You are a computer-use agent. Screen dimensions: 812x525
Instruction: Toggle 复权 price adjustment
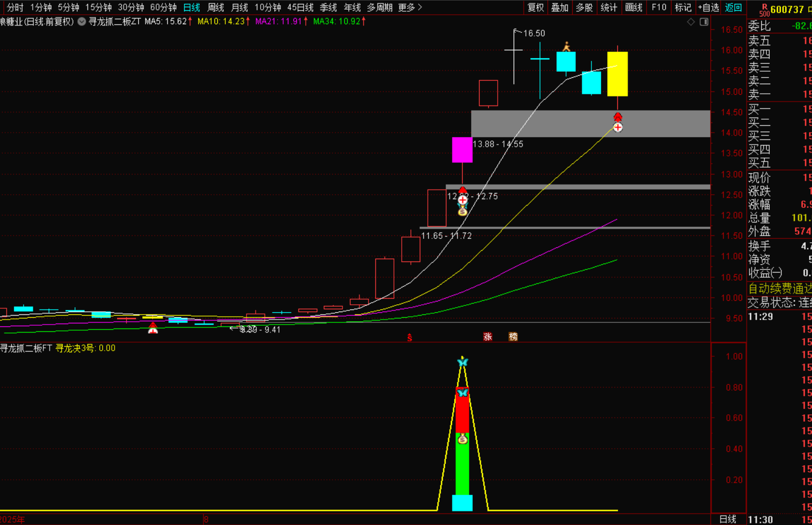(x=536, y=7)
